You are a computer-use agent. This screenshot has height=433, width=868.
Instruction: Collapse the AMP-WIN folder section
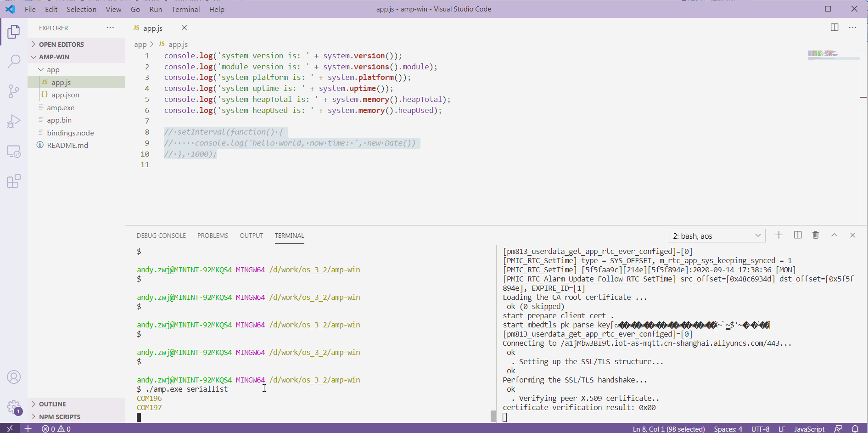[76, 57]
